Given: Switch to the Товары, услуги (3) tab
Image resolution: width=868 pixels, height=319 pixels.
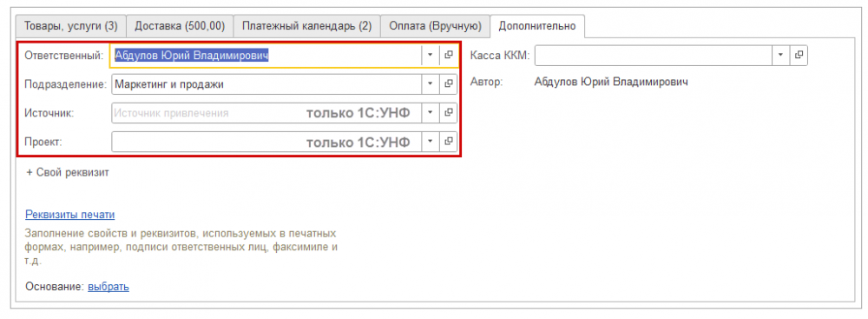Looking at the screenshot, I should pyautogui.click(x=71, y=26).
